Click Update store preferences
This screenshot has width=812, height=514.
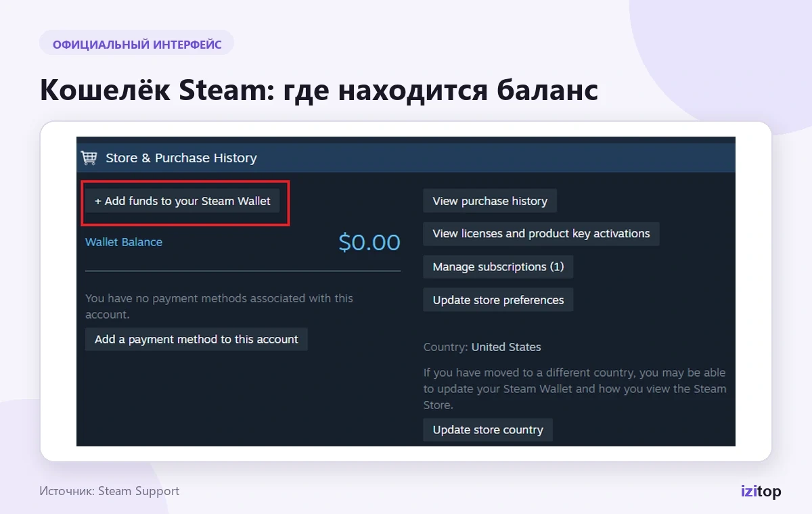pyautogui.click(x=498, y=300)
